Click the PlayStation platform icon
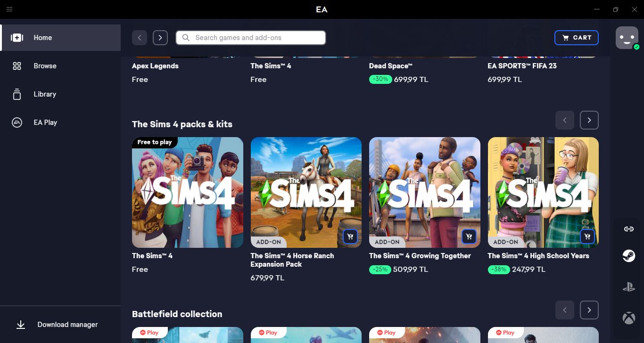Image resolution: width=644 pixels, height=343 pixels. click(629, 286)
